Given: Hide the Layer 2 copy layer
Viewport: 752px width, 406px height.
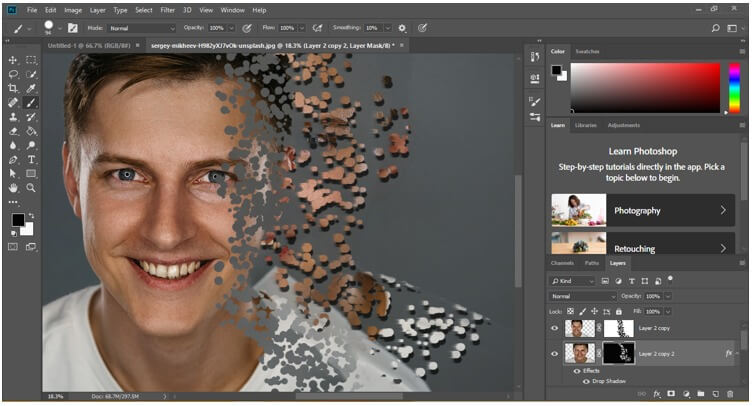Looking at the screenshot, I should coord(555,328).
